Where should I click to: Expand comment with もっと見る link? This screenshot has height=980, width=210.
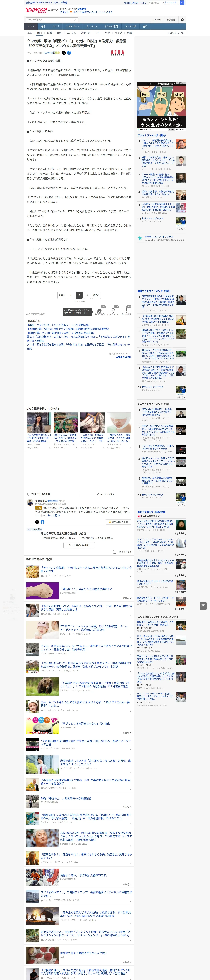pyautogui.click(x=54, y=515)
